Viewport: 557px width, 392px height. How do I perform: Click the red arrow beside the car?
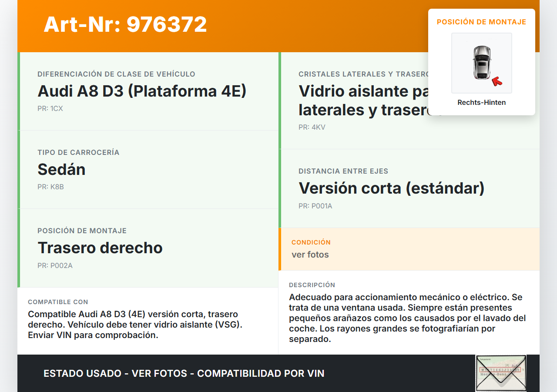point(497,81)
